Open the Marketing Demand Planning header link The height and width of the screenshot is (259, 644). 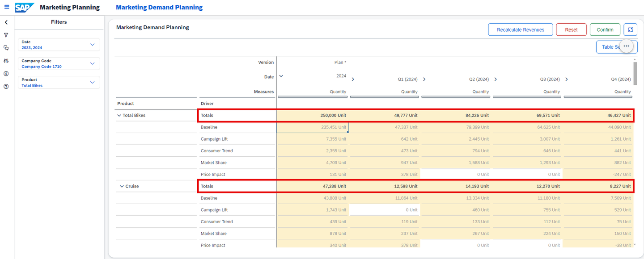click(159, 7)
